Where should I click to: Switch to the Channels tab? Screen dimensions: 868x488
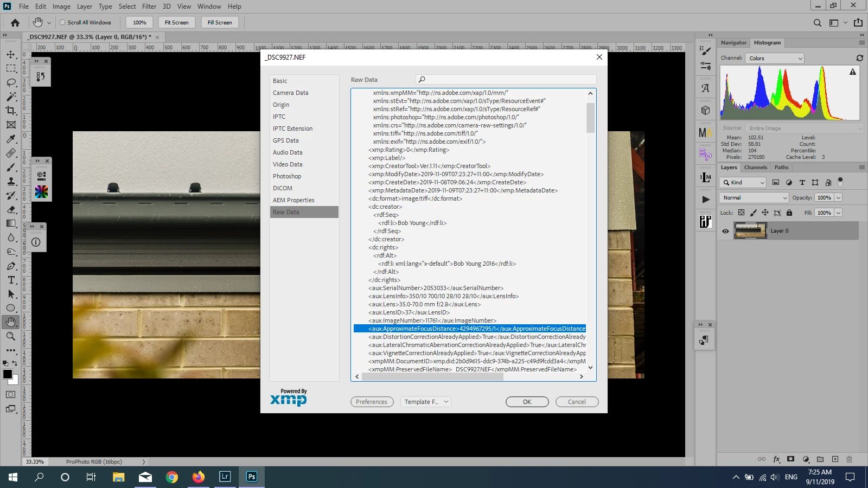point(756,167)
